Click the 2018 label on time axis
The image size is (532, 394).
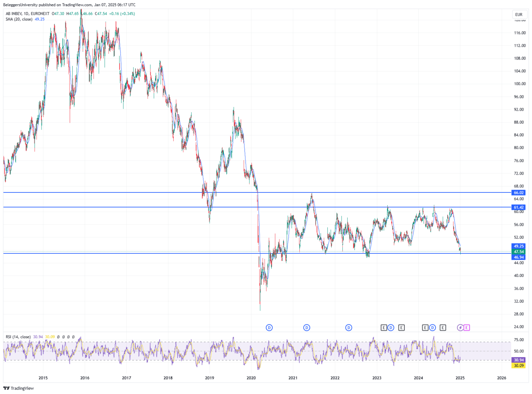click(168, 378)
